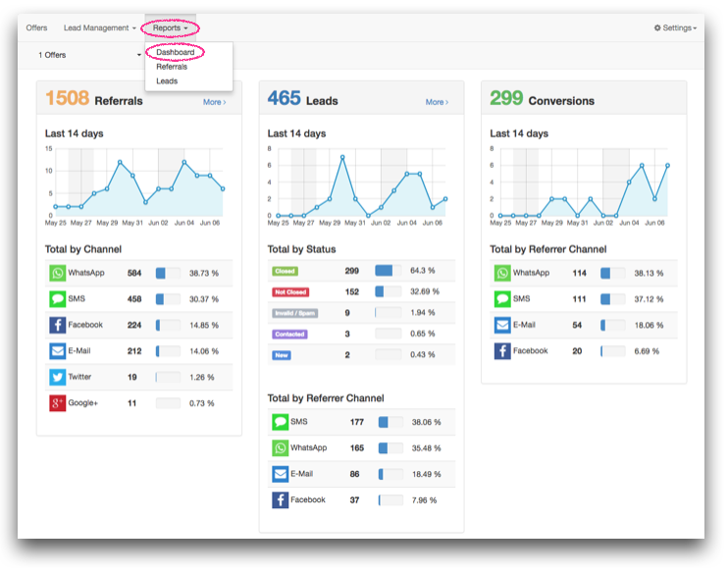Image resolution: width=728 pixels, height=574 pixels.
Task: Click WhatsApp icon in Referrals channel list
Action: click(57, 274)
